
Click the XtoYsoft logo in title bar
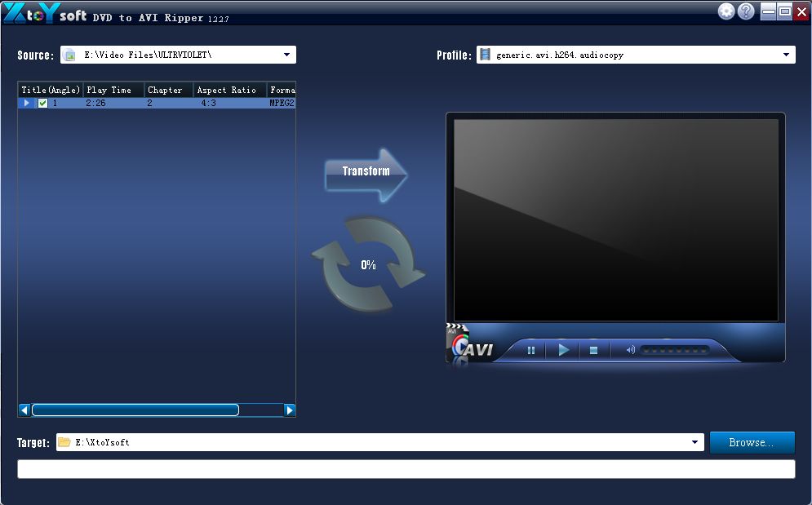[x=45, y=14]
